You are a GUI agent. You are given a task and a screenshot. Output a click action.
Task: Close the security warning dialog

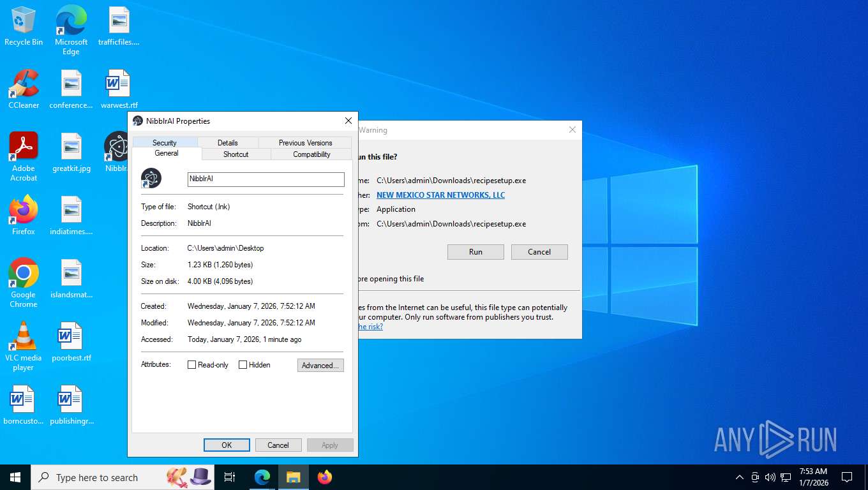point(572,130)
